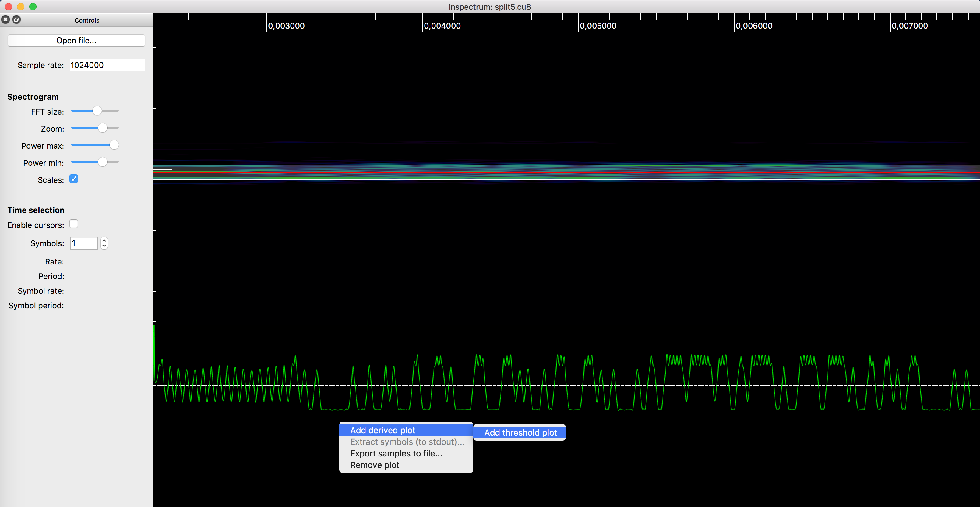Click Extract symbols to stdout option
This screenshot has width=980, height=507.
click(x=406, y=442)
